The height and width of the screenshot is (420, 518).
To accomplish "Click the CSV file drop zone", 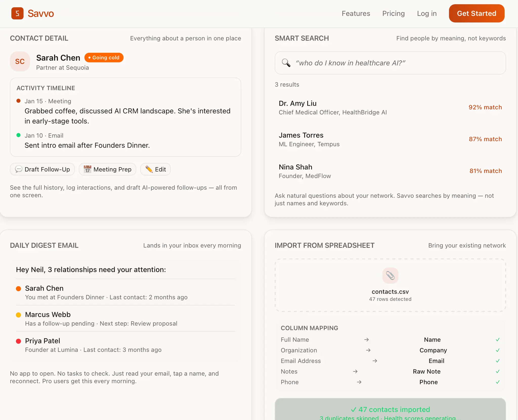I will (x=390, y=285).
